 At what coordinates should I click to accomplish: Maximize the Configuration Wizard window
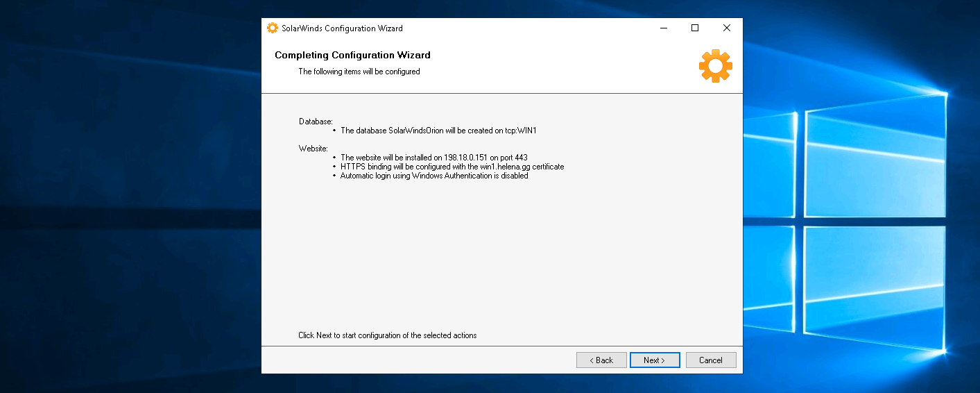point(695,28)
